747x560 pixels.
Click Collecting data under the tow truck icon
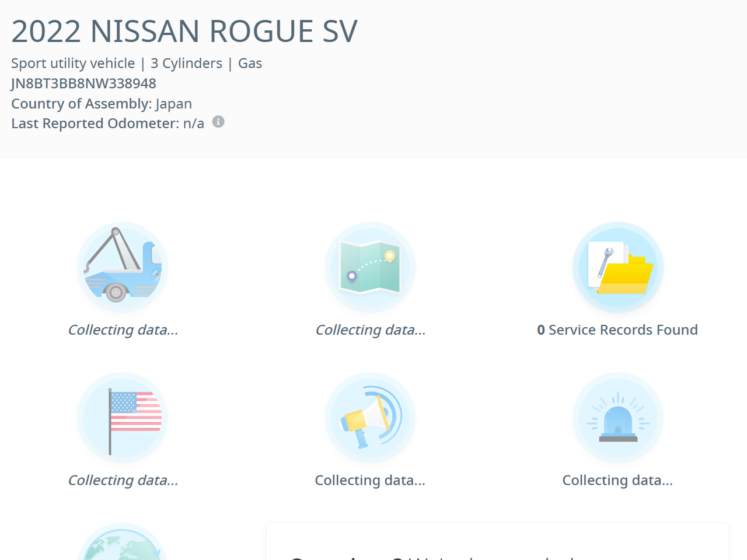click(x=123, y=330)
